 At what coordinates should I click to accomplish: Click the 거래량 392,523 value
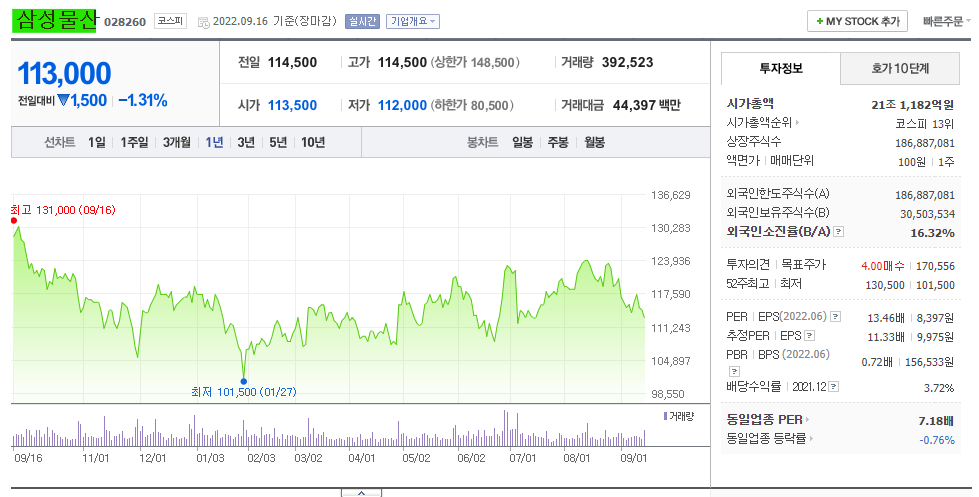click(x=627, y=62)
